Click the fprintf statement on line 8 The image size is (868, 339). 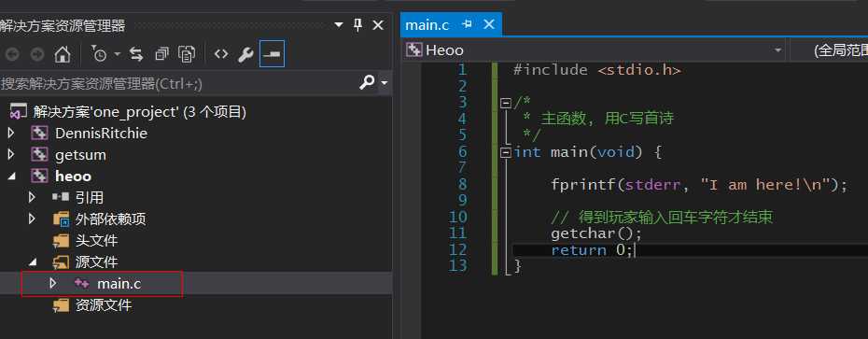click(x=699, y=185)
